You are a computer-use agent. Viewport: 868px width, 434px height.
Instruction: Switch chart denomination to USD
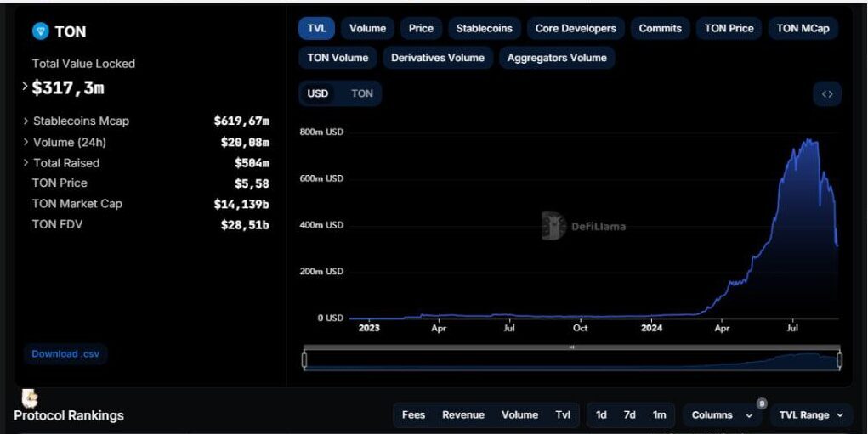coord(318,93)
